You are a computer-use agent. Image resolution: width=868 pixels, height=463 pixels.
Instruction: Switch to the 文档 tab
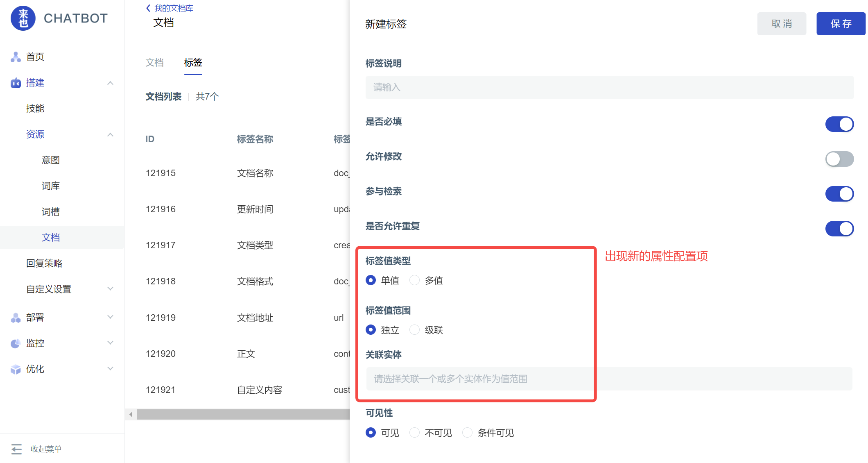tap(155, 63)
